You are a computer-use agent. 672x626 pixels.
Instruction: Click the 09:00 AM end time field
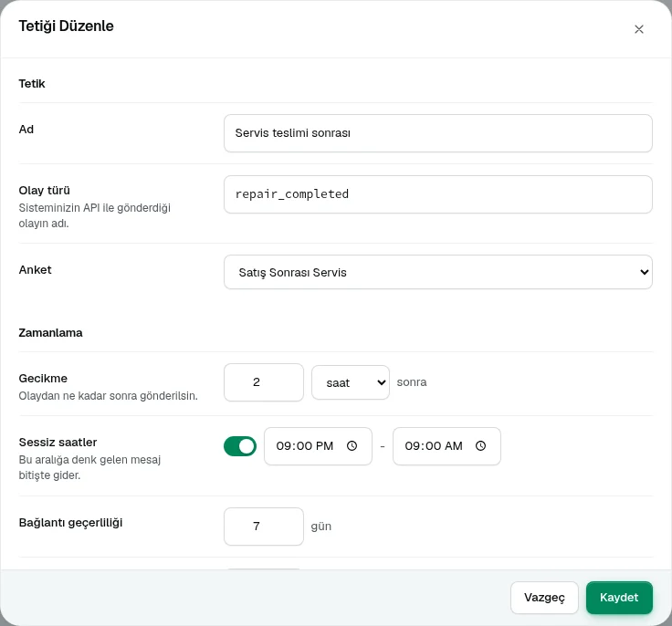pos(446,446)
